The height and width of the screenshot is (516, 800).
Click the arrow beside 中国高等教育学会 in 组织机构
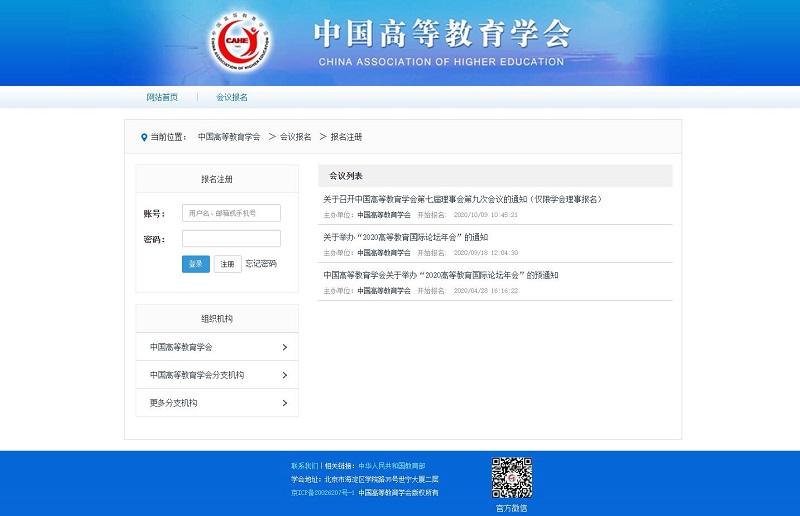tap(285, 347)
